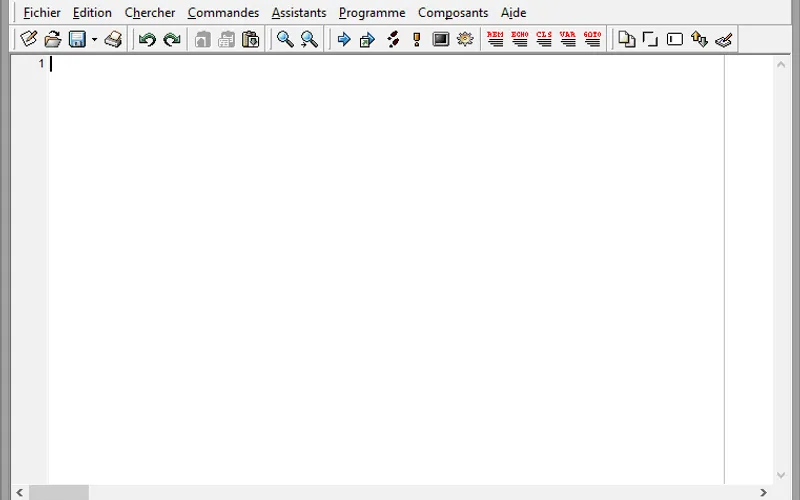The width and height of the screenshot is (800, 500).
Task: Click the new file icon
Action: 29,39
